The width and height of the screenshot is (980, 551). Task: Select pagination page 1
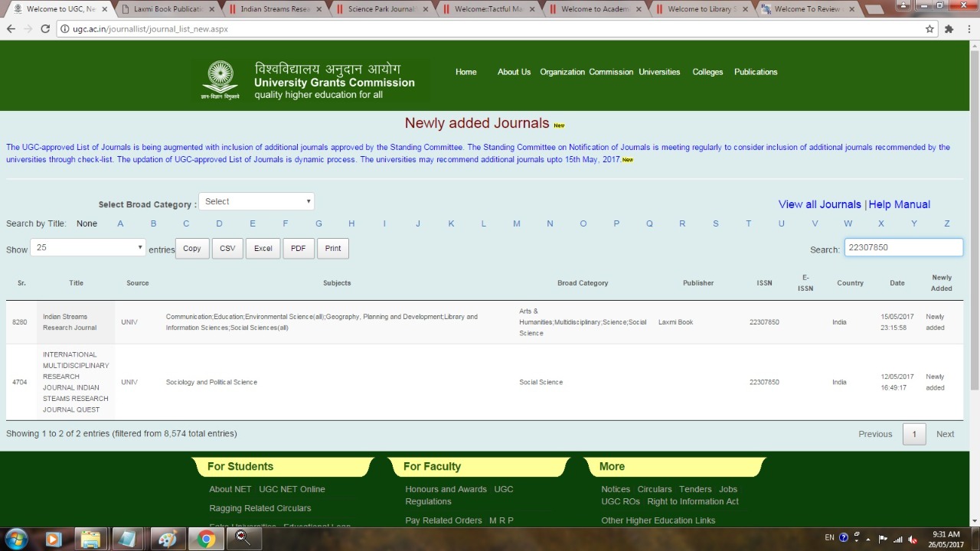pyautogui.click(x=914, y=434)
